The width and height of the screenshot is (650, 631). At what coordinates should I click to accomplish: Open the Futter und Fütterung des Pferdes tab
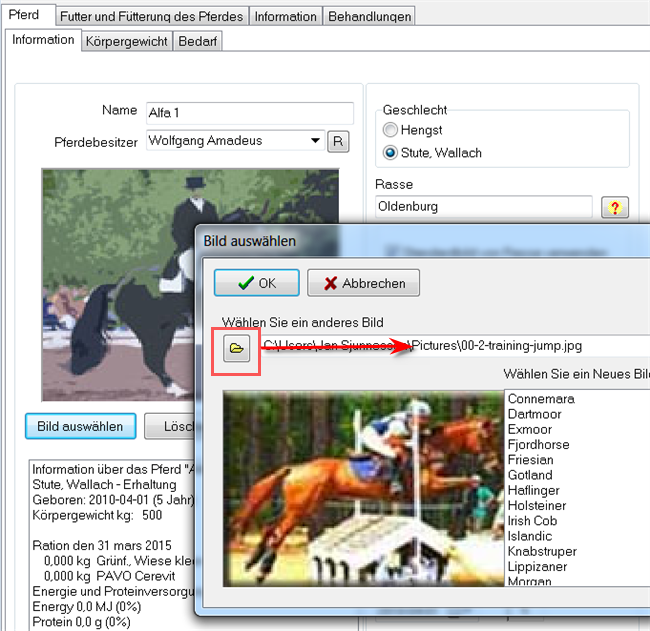pyautogui.click(x=152, y=17)
